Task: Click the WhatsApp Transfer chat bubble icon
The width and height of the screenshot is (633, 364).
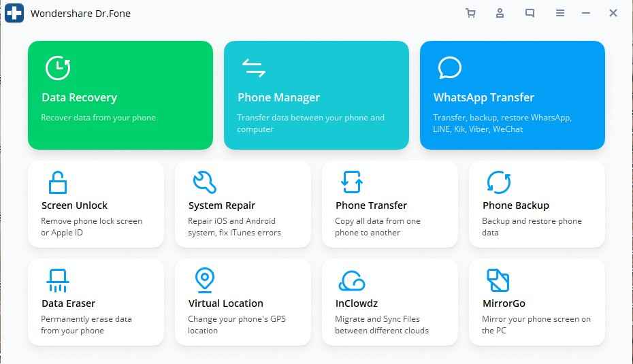Action: pos(449,68)
